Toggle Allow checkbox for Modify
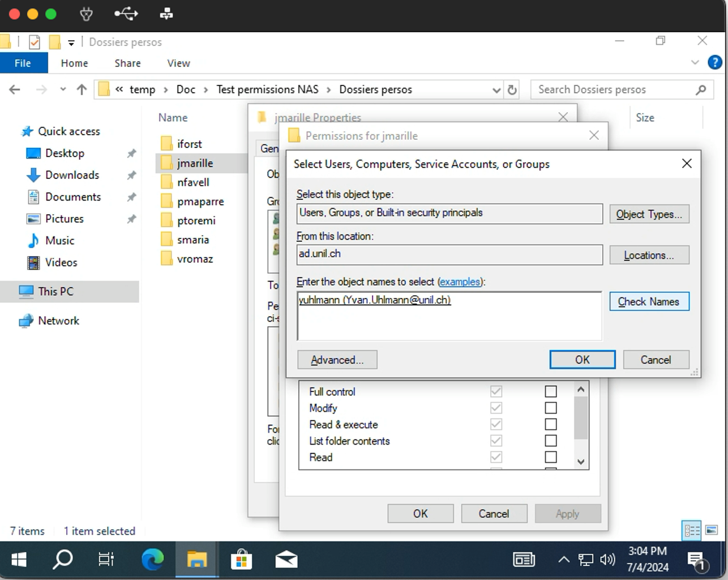The height and width of the screenshot is (580, 728). 496,408
